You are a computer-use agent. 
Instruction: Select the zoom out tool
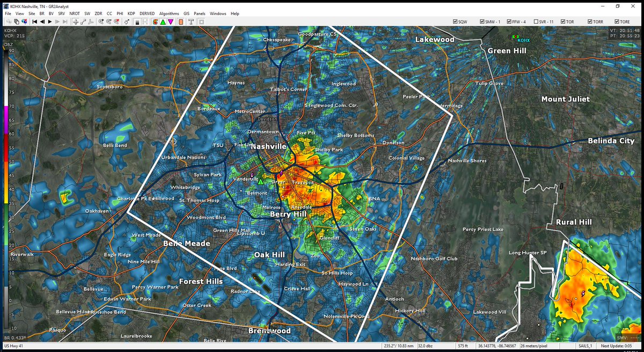tap(108, 22)
